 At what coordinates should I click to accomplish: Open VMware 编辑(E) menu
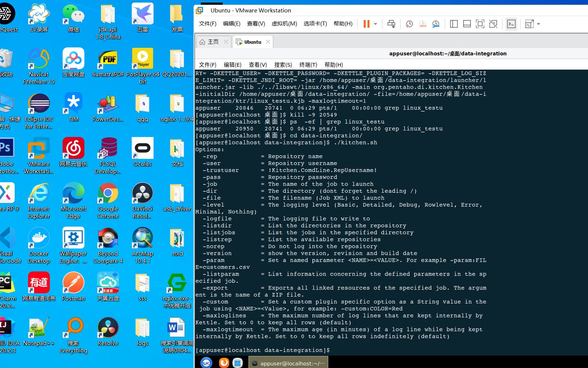tap(231, 24)
